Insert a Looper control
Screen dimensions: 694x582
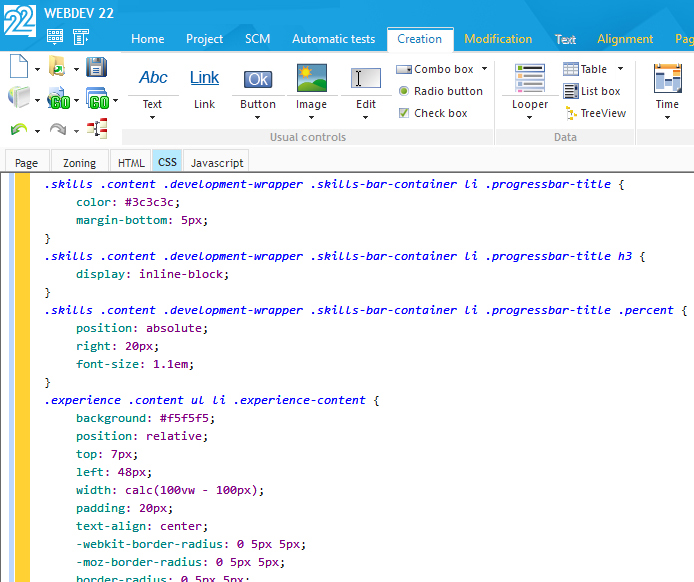pyautogui.click(x=530, y=78)
